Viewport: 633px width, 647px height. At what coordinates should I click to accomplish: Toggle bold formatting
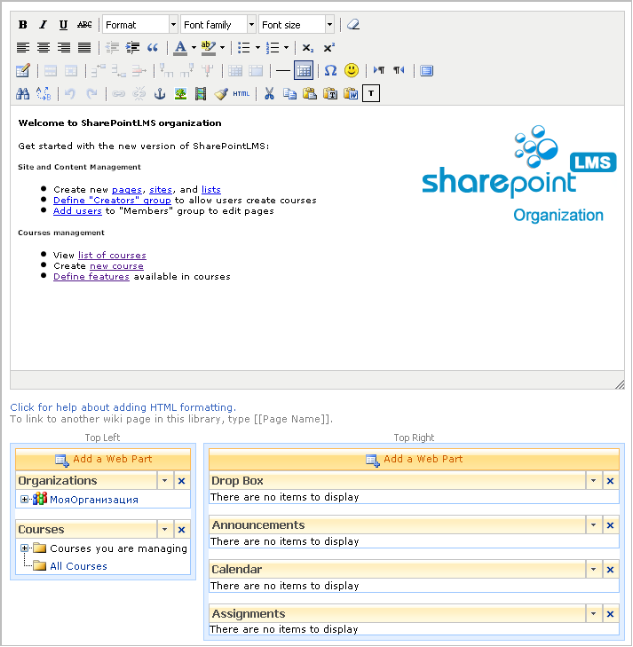coord(23,25)
